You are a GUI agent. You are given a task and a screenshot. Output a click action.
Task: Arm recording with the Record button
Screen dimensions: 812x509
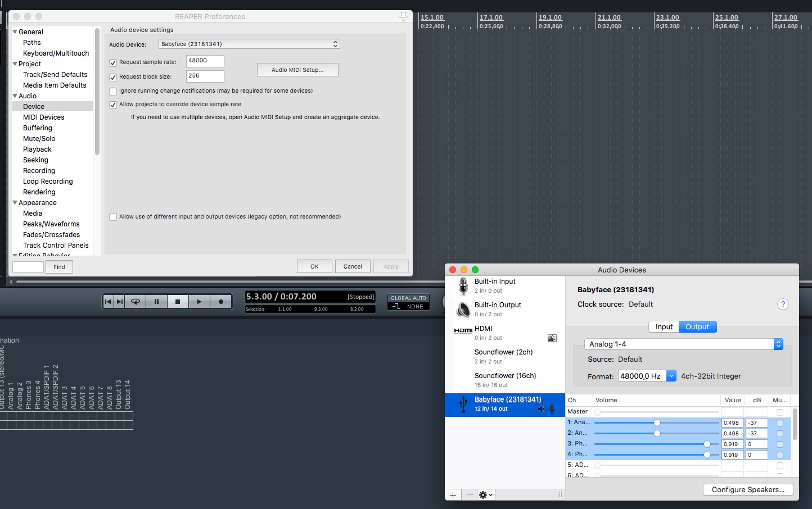pos(221,302)
